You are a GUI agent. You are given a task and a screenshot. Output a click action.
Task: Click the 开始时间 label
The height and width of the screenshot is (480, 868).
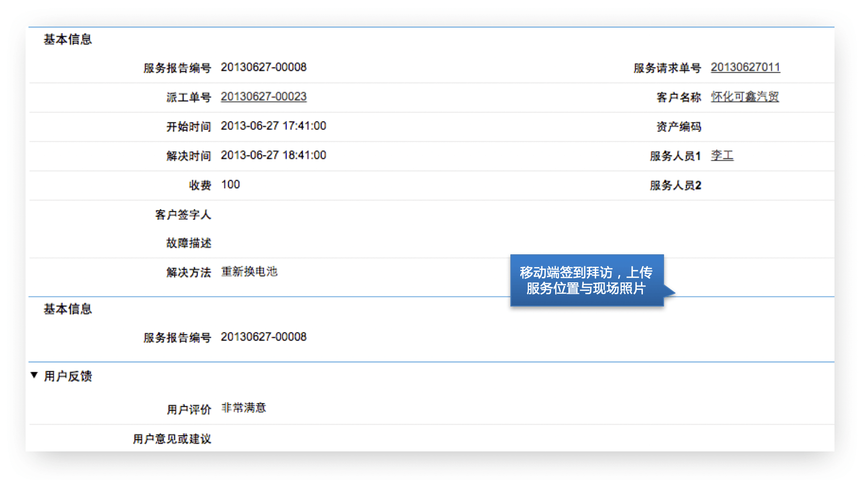tap(189, 127)
